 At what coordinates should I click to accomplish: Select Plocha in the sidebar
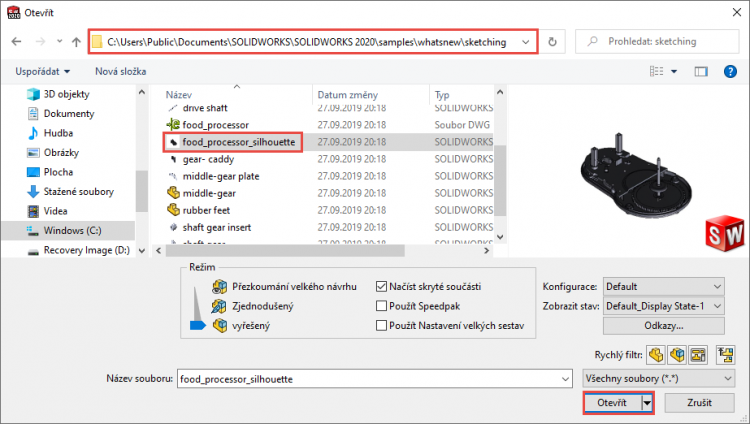click(x=50, y=172)
